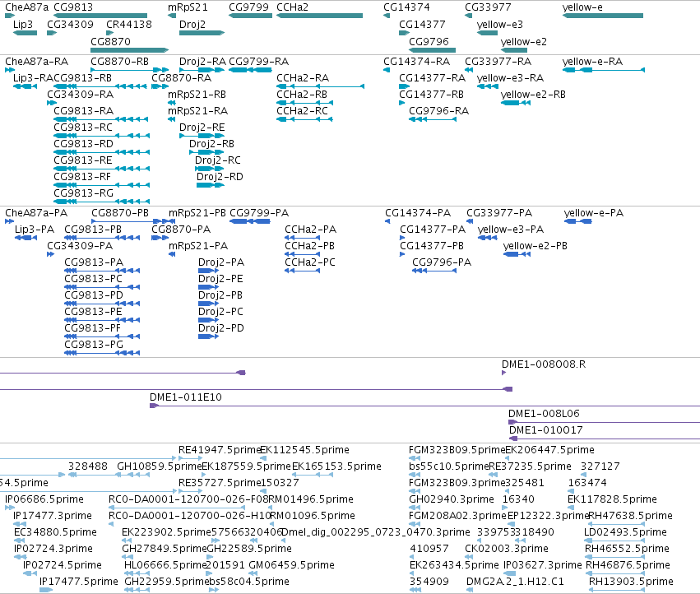Select the CR44138 gene label
Viewport: 700px width, 594px height.
[x=129, y=24]
